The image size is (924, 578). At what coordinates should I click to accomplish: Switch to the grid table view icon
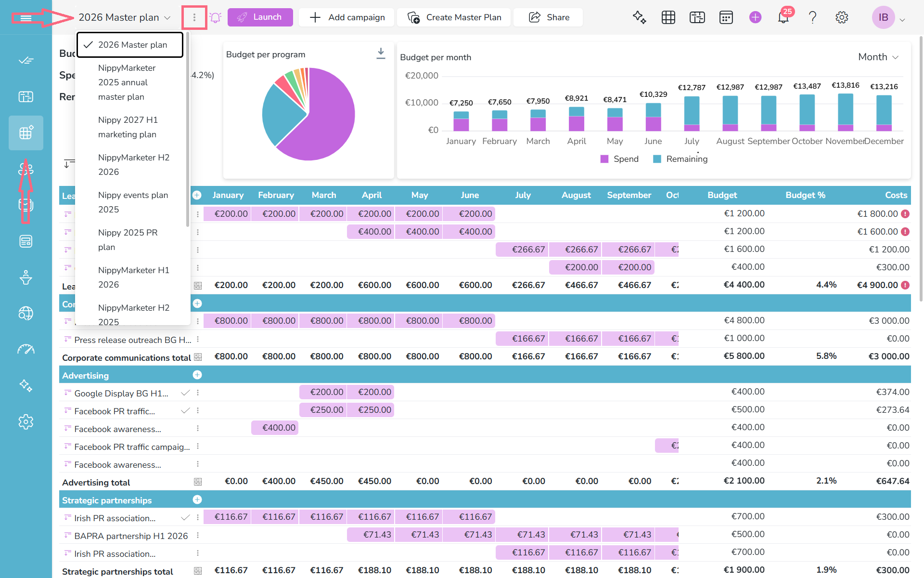click(668, 17)
